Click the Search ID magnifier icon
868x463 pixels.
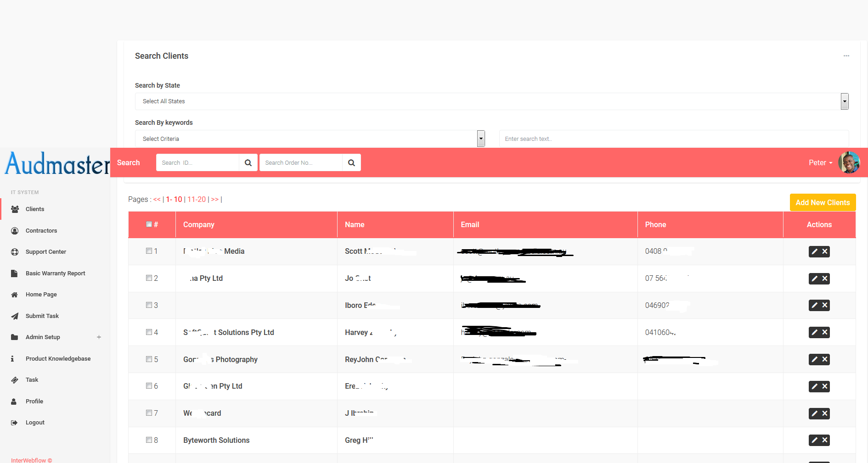pos(248,163)
